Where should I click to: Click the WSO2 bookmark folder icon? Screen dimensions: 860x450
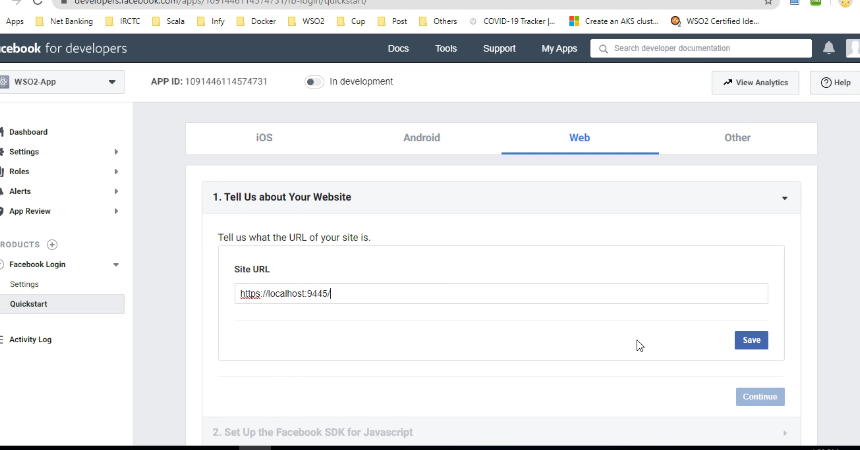click(292, 21)
